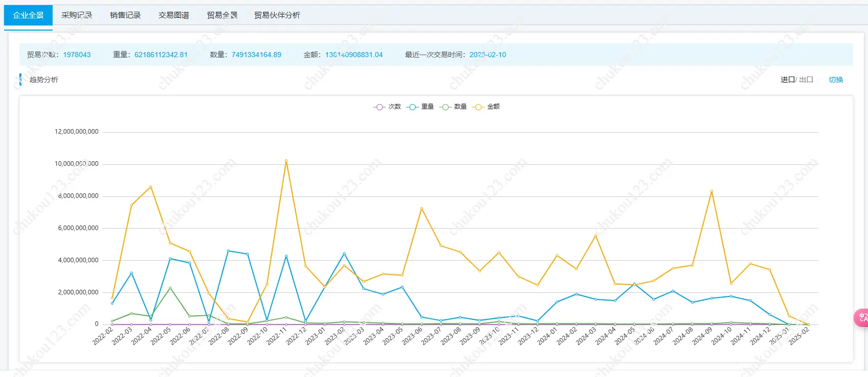Select the 交易图谱 tab
This screenshot has height=377, width=868.
[x=174, y=15]
